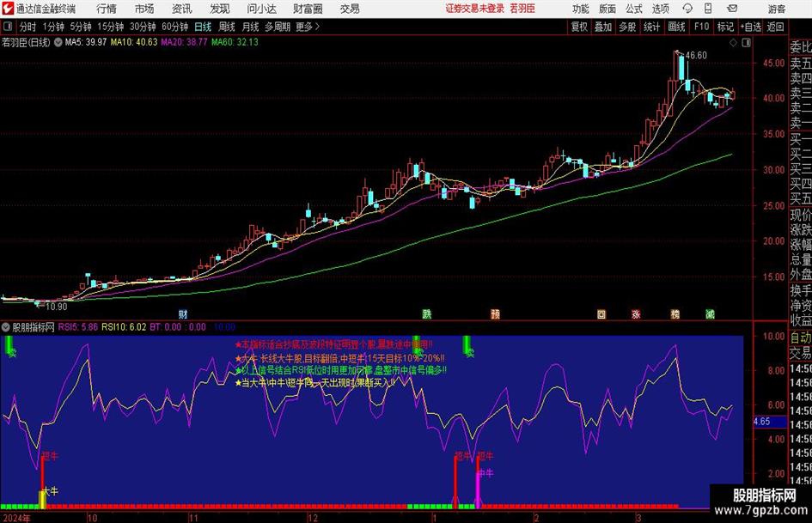The width and height of the screenshot is (812, 523).
Task: Open the 交易 menu
Action: (x=350, y=9)
